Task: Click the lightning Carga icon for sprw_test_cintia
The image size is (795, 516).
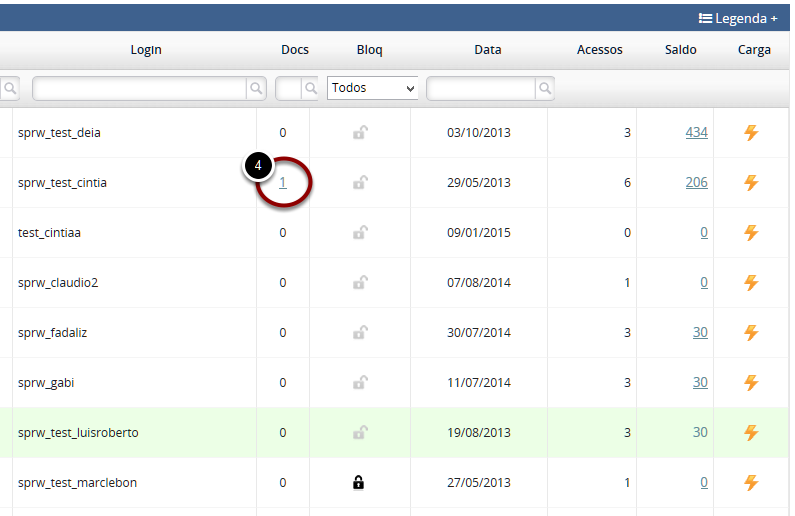Action: (751, 183)
